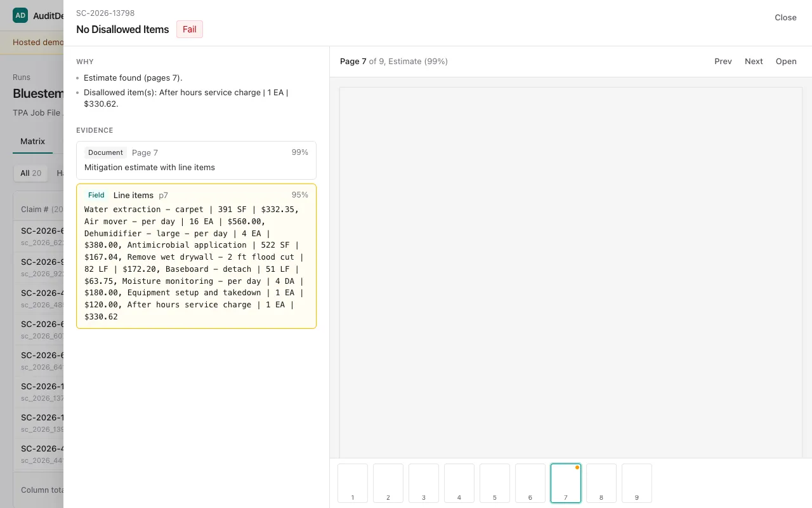Select page 9 thumbnail

click(x=637, y=483)
